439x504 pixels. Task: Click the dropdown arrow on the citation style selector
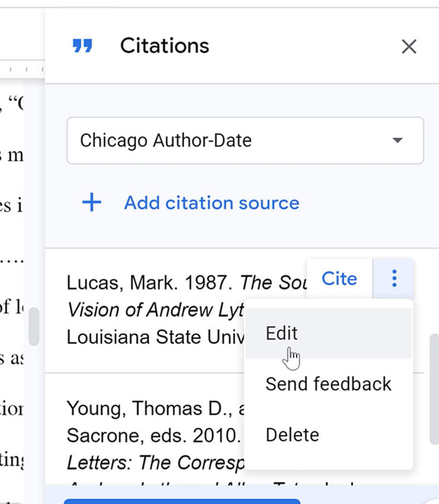point(397,140)
